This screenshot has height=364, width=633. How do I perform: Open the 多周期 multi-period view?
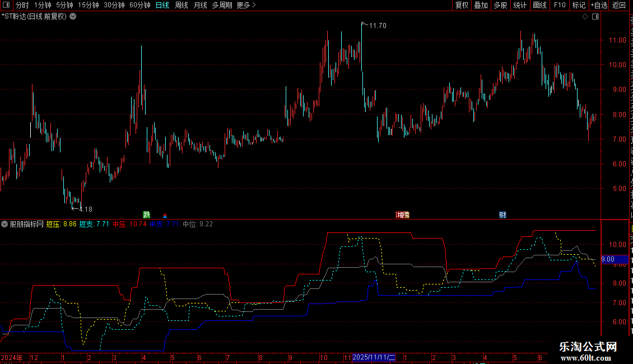click(x=222, y=5)
